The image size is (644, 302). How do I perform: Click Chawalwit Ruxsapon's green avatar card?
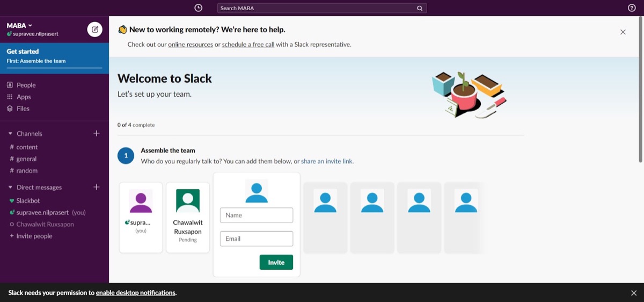188,218
